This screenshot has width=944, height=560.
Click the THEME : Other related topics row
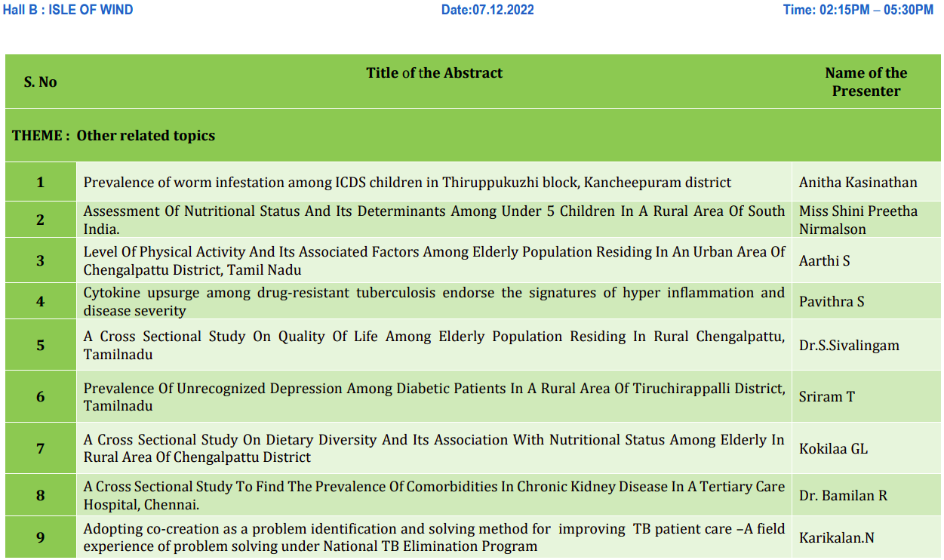point(113,136)
